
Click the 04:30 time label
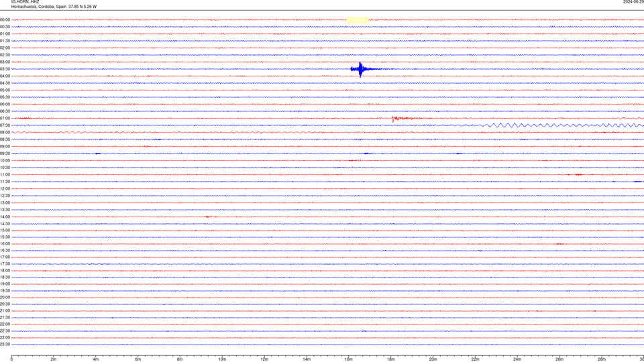click(x=5, y=83)
